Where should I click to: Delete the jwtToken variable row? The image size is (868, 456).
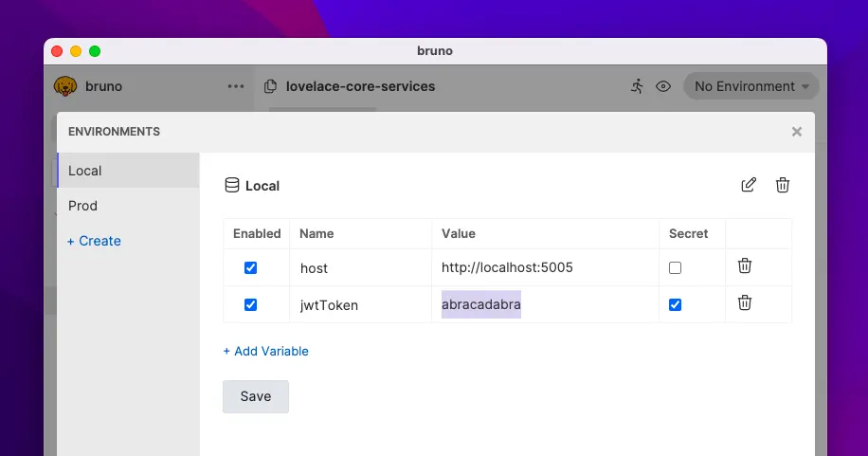pyautogui.click(x=745, y=303)
